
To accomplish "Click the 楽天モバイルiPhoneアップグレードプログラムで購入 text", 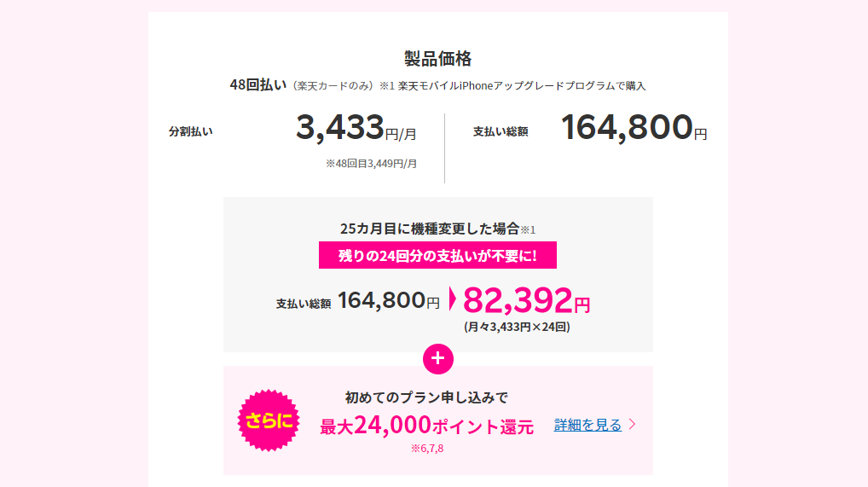I will [x=522, y=86].
